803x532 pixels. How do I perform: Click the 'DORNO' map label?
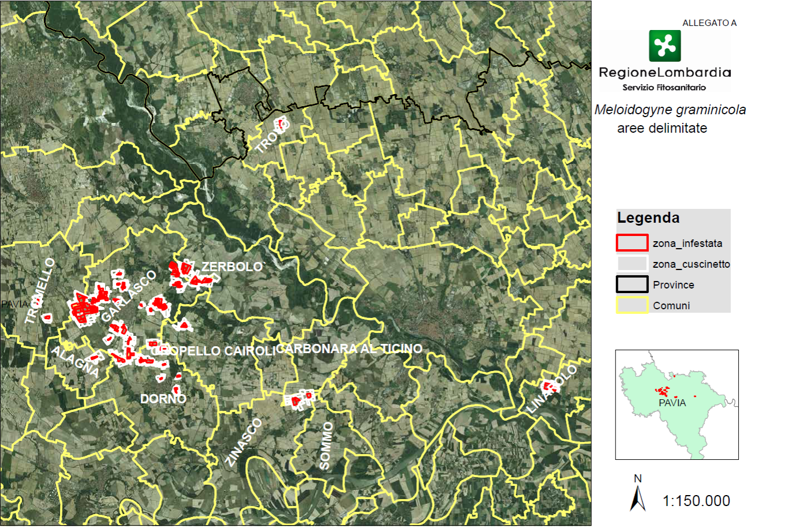(163, 399)
